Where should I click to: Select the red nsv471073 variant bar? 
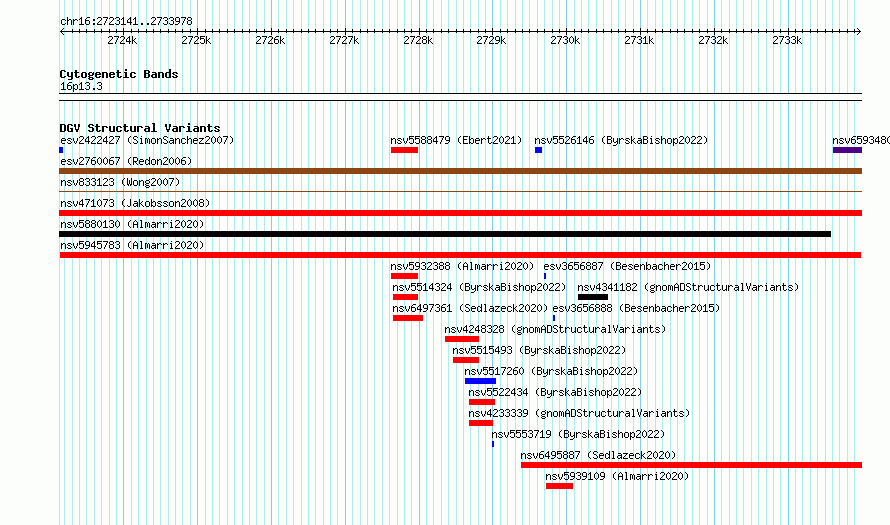pos(460,213)
